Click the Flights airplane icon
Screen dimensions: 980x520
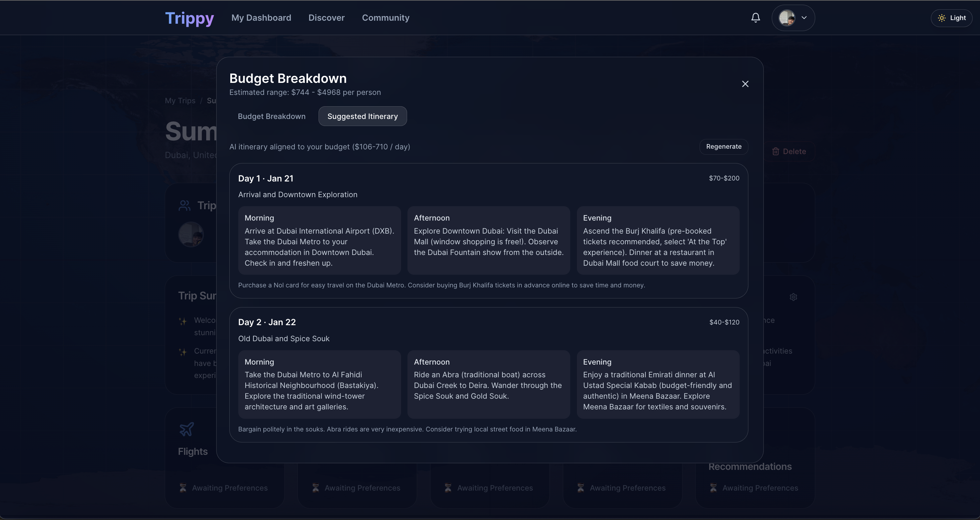[x=187, y=429]
